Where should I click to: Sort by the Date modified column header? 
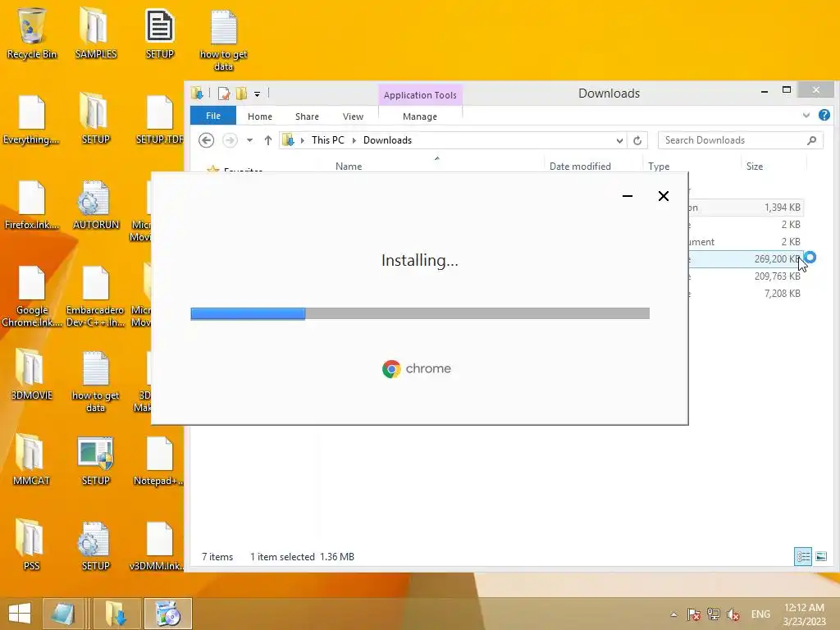coord(580,167)
